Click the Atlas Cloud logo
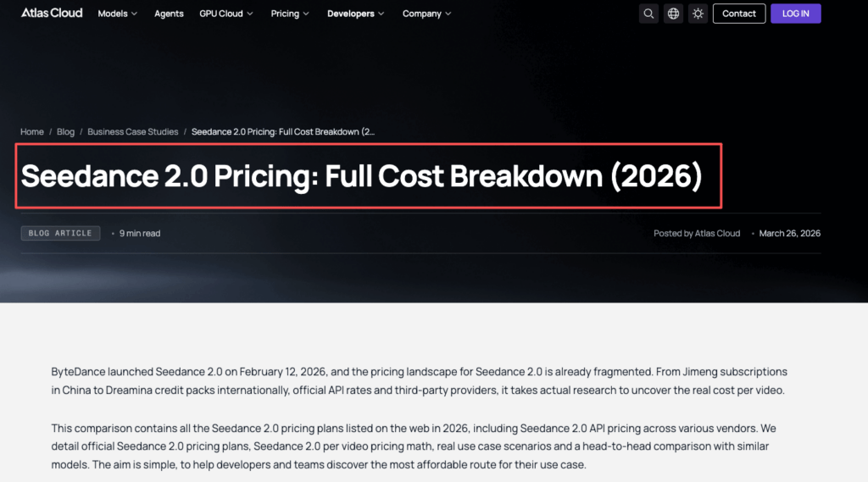Viewport: 868px width, 482px height. (52, 14)
